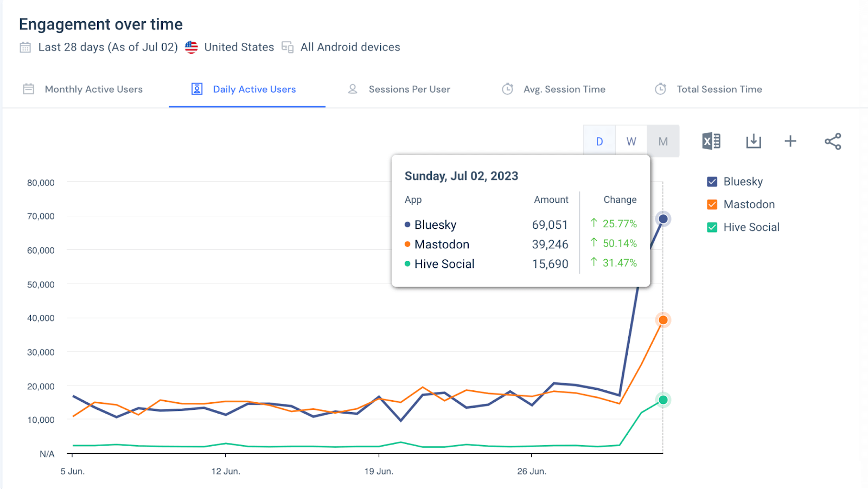This screenshot has width=868, height=489.
Task: Switch to the Monthly Active Users tab
Action: point(93,89)
